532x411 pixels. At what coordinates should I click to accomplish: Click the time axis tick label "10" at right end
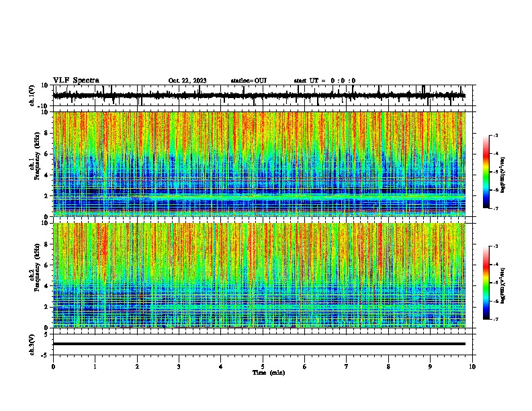click(x=472, y=367)
